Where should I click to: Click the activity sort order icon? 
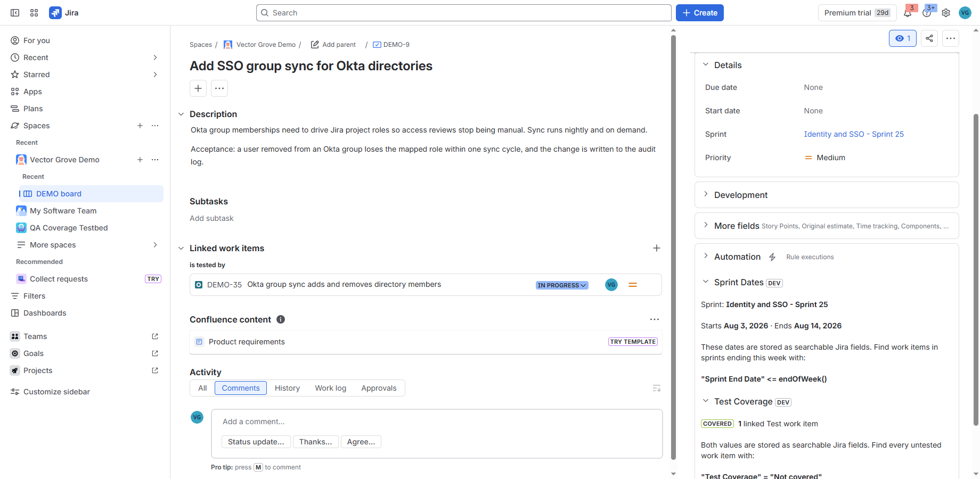(657, 389)
